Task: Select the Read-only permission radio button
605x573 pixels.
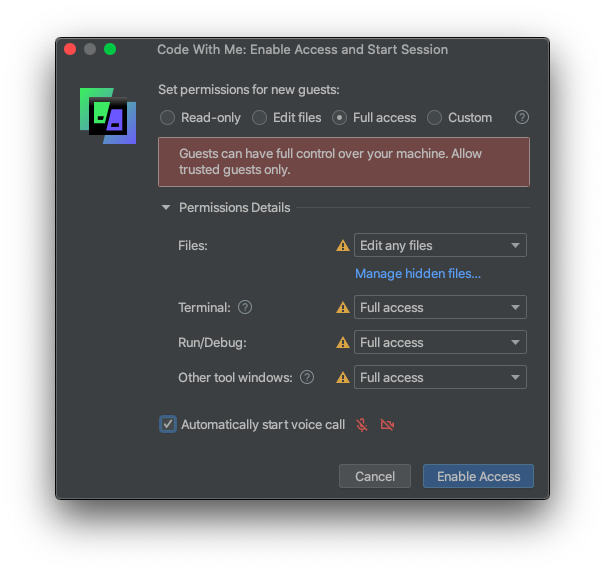Action: 167,118
